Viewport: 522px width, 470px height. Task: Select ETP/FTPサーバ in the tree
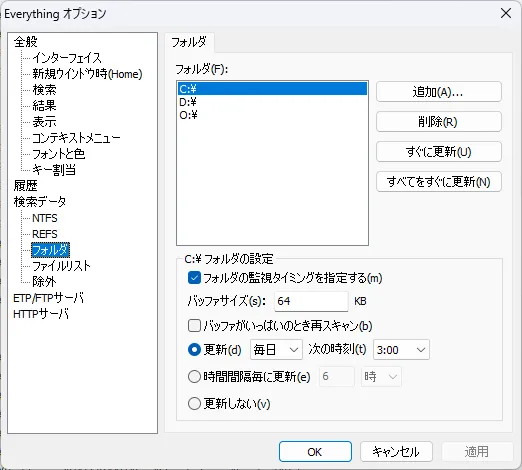[x=48, y=298]
